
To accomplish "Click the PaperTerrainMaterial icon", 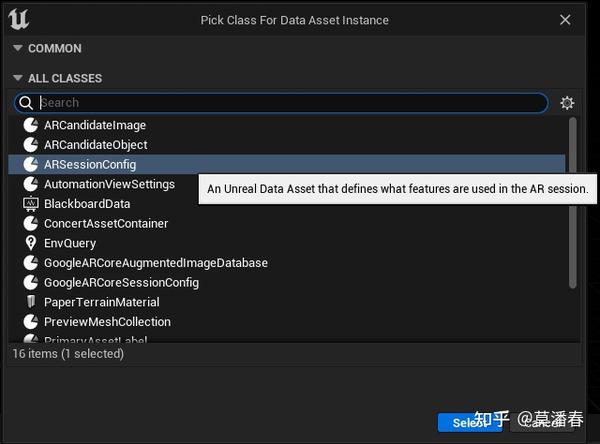I will tap(31, 302).
